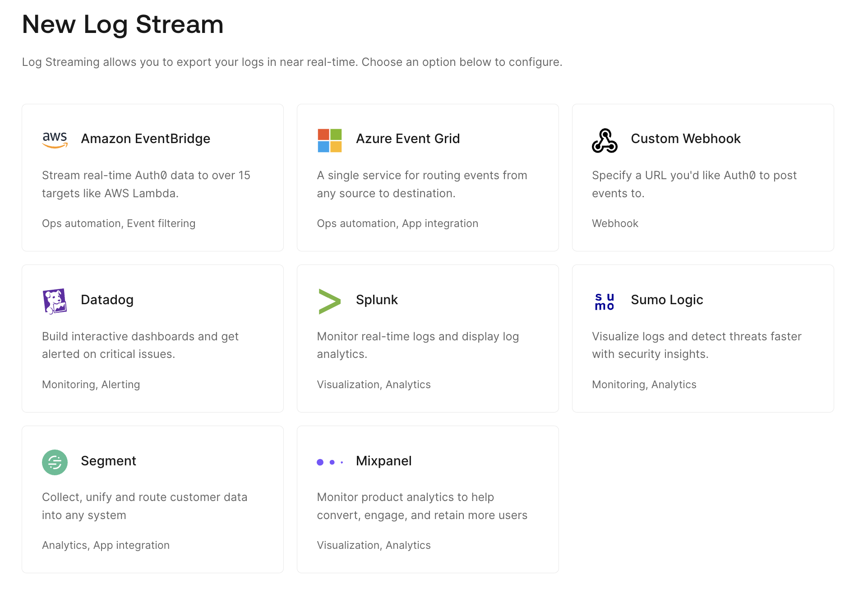
Task: Click the AWS logo icon
Action: pos(55,139)
